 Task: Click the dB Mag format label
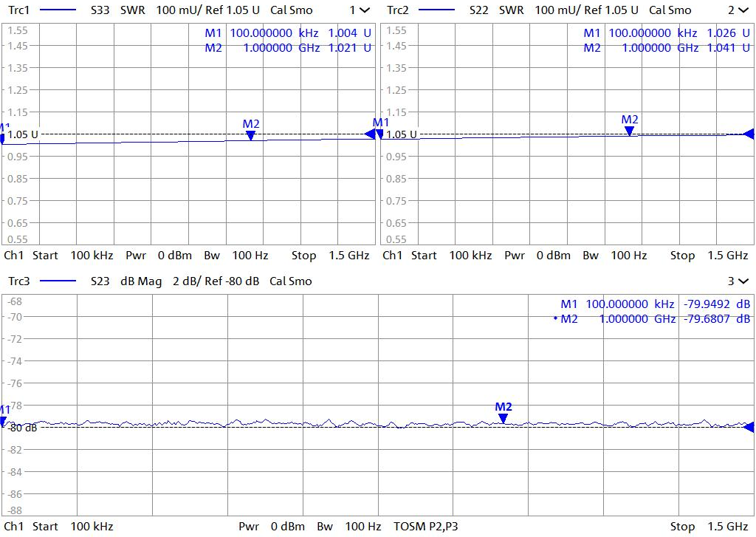click(x=141, y=281)
